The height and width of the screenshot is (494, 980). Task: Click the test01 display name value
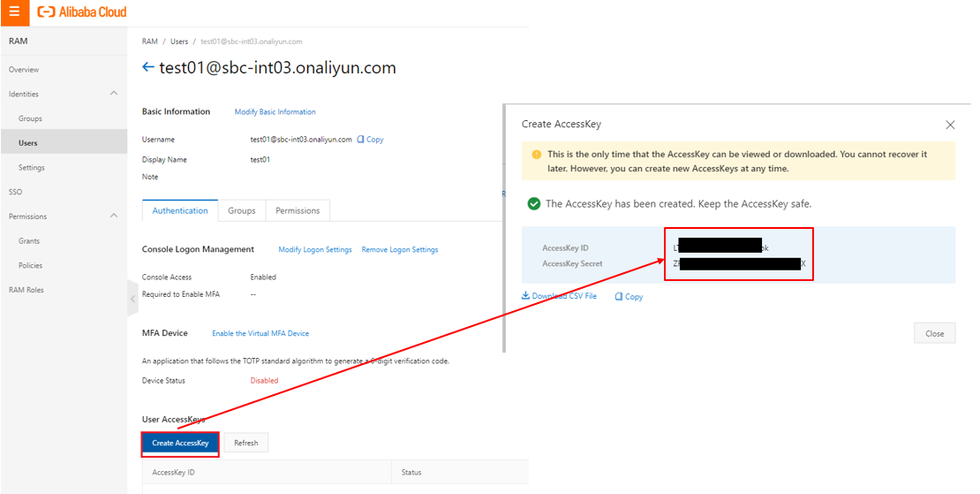pos(260,159)
